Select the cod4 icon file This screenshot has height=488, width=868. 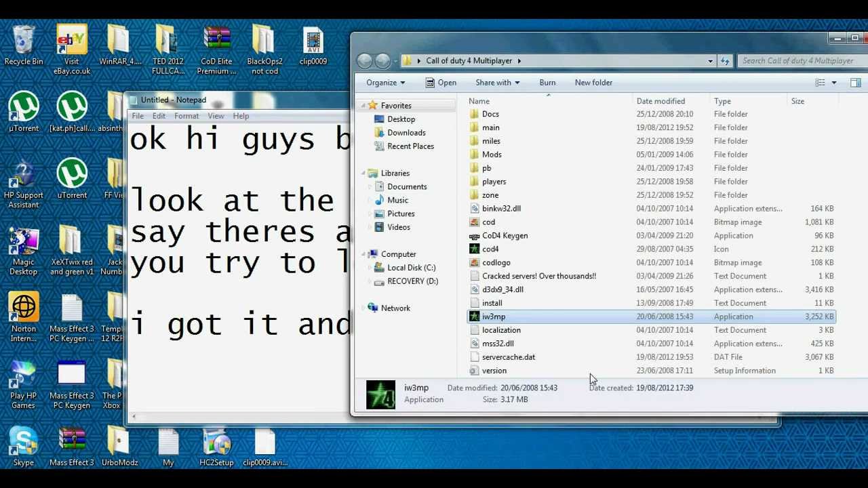(490, 249)
